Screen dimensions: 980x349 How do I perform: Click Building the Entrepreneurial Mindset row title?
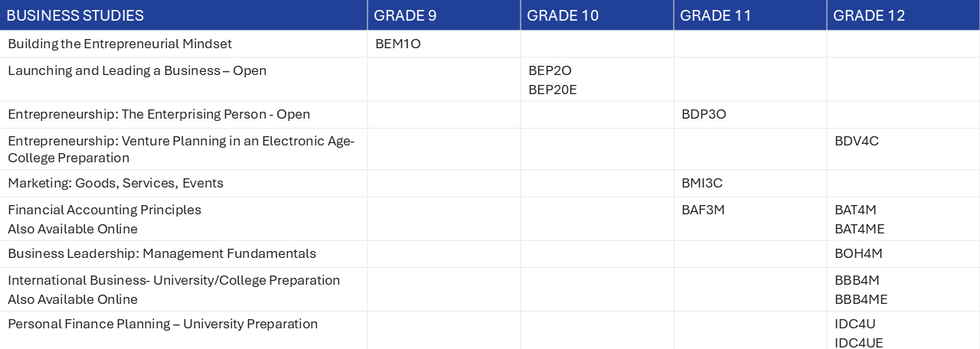pyautogui.click(x=119, y=44)
